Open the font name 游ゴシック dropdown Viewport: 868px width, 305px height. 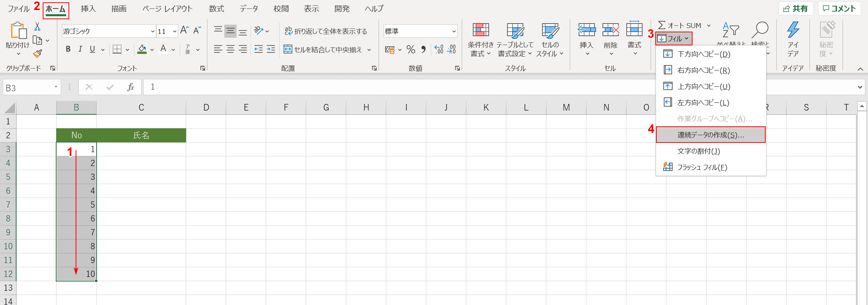coord(153,31)
